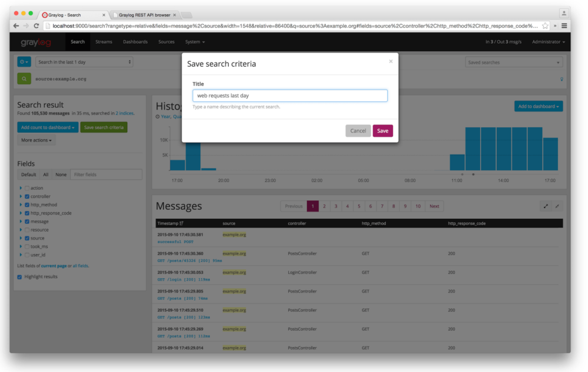Image resolution: width=588 pixels, height=372 pixels.
Task: Uncheck the http_method field checkbox
Action: (x=27, y=205)
